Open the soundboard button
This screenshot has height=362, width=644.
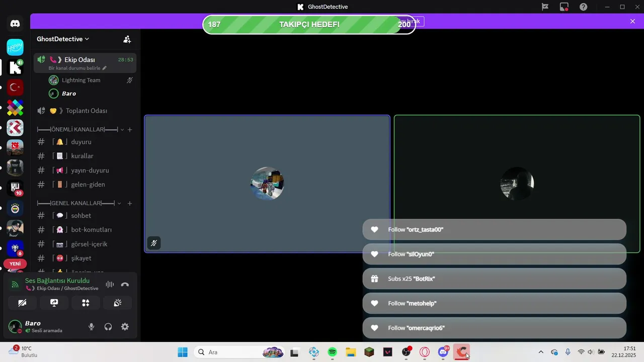pos(117,303)
